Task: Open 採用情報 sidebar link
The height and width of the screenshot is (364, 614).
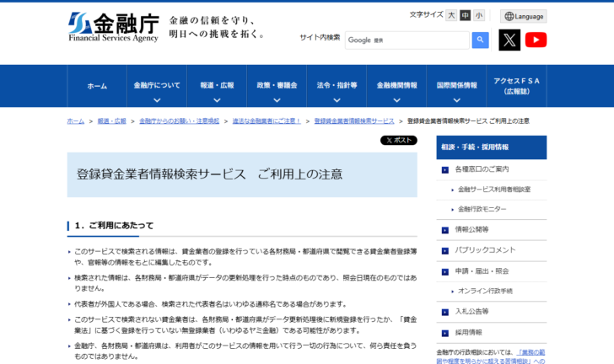Action: (x=468, y=333)
